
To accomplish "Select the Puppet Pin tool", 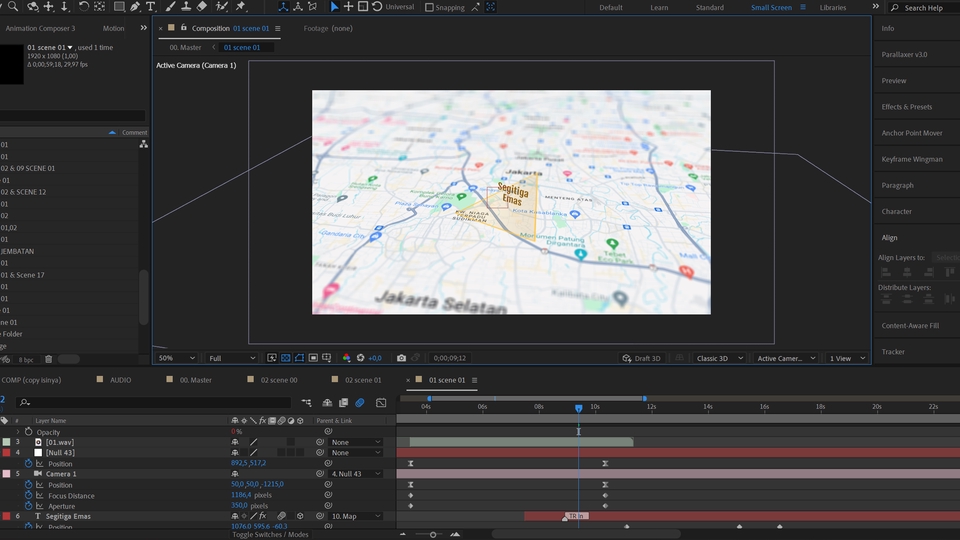I will [x=241, y=6].
